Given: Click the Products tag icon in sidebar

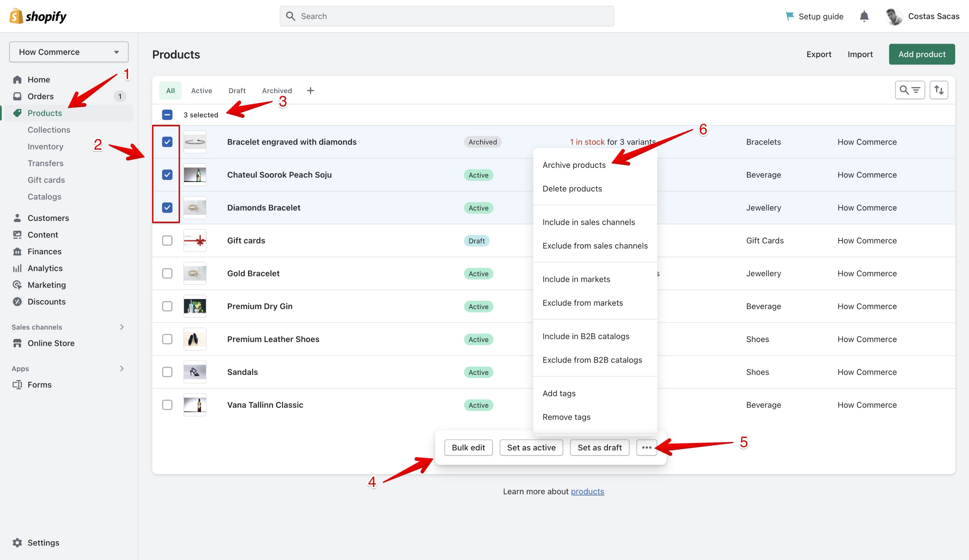Looking at the screenshot, I should [17, 113].
